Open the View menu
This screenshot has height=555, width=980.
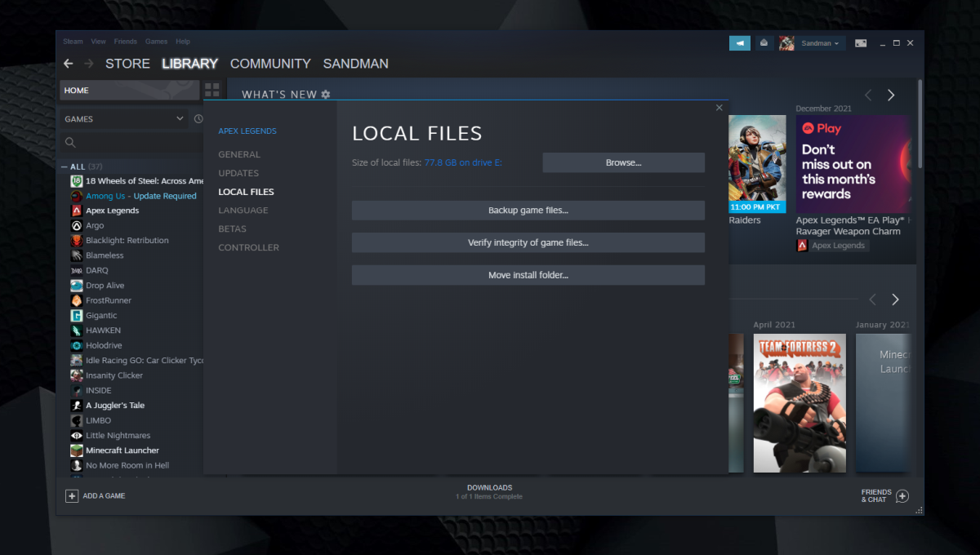click(99, 42)
